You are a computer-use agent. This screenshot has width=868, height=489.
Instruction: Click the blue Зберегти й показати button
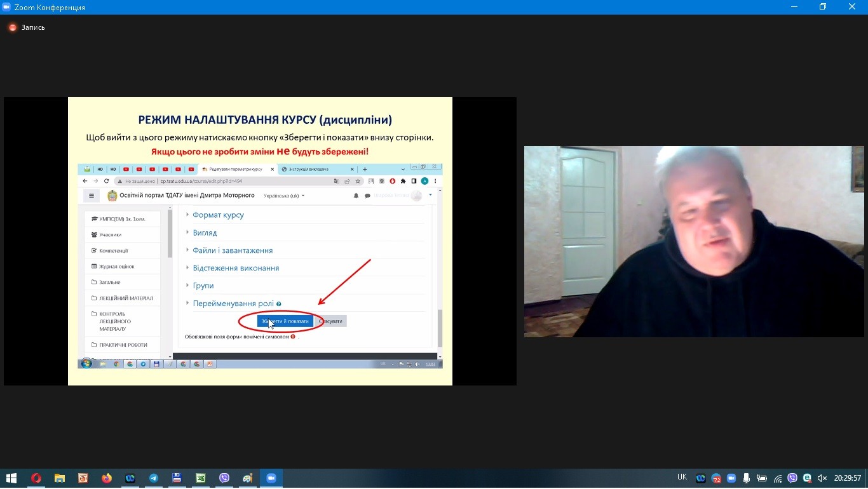(x=285, y=321)
